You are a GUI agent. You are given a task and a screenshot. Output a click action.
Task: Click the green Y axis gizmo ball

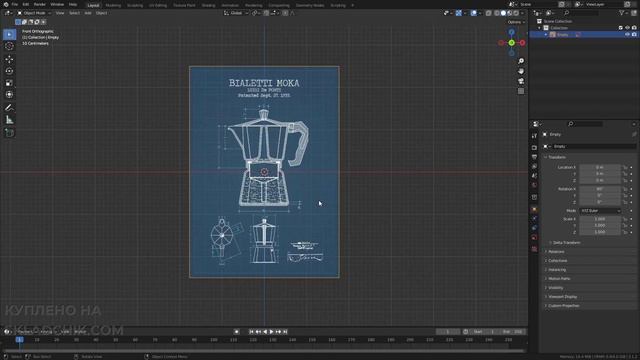[x=511, y=43]
